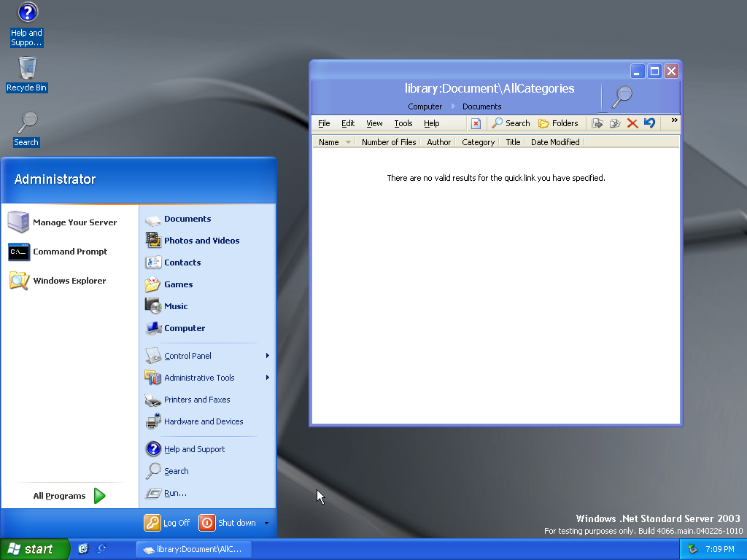Expand the toolbar overflow chevron

coord(674,120)
